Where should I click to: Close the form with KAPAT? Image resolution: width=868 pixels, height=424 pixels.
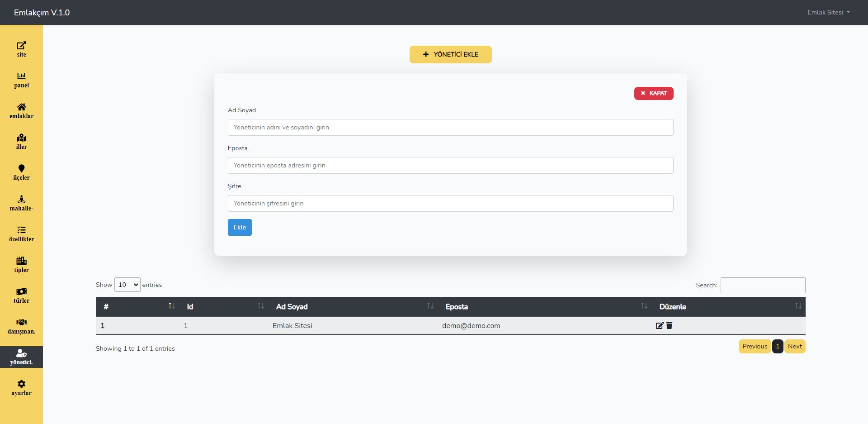(654, 93)
